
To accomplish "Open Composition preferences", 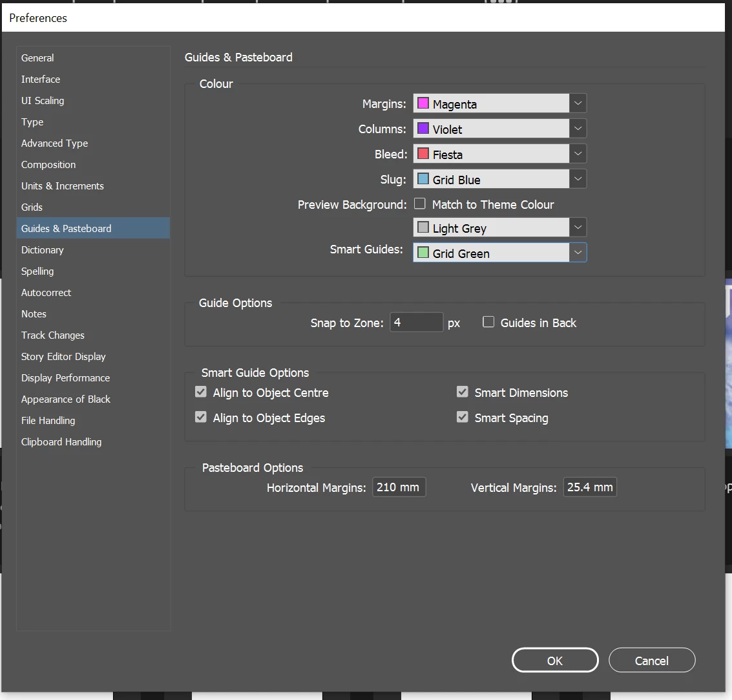I will (93, 165).
